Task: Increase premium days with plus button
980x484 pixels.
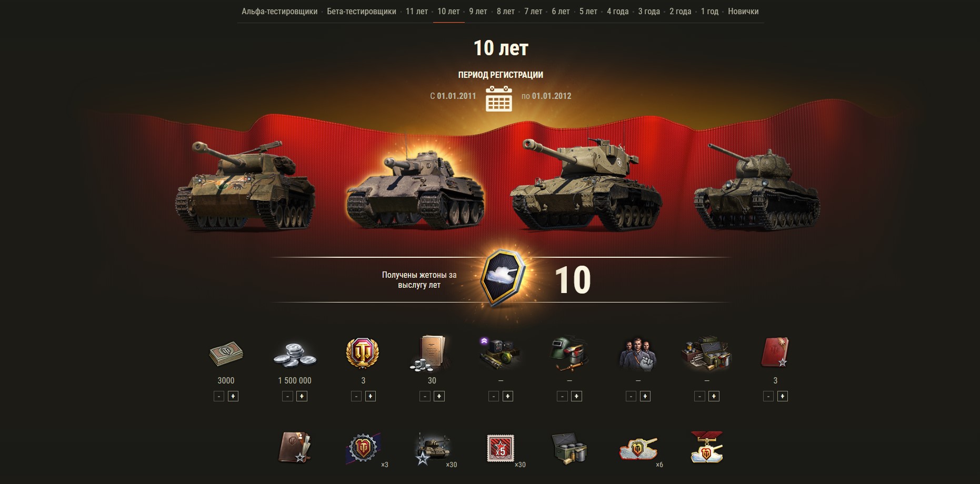Action: coord(371,397)
